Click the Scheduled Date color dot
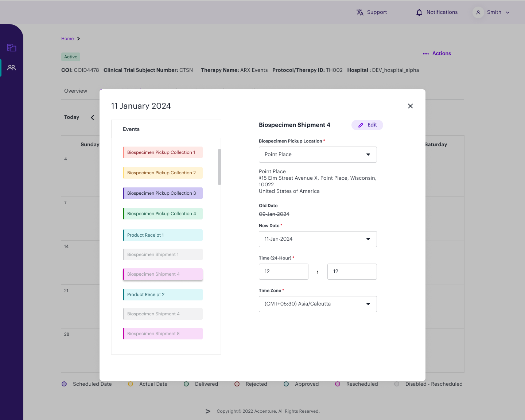Screen dimensions: 525x420 tap(64, 384)
